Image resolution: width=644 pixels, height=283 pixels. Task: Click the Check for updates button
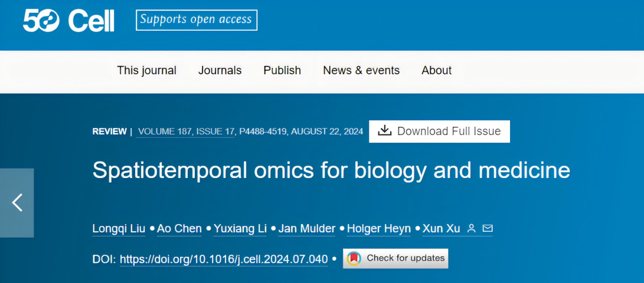pyautogui.click(x=395, y=258)
